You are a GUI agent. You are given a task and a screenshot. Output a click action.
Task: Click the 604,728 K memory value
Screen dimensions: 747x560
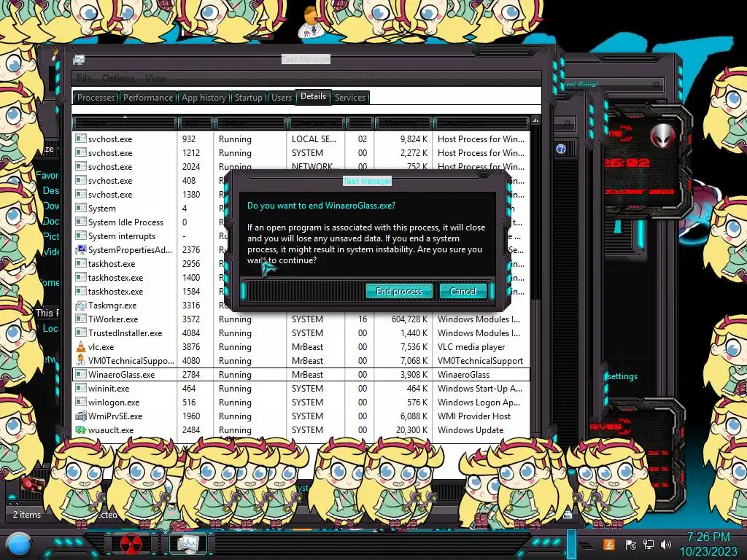coord(409,319)
